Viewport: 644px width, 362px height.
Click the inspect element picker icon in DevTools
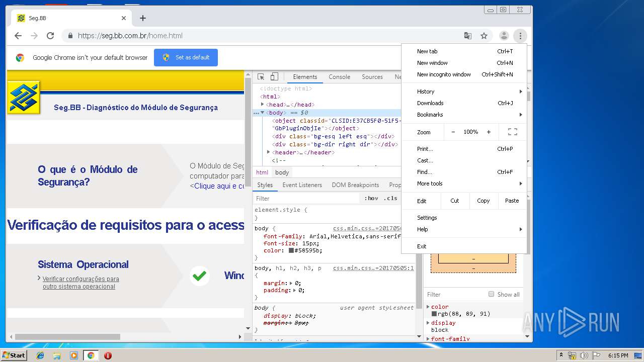coord(261,77)
